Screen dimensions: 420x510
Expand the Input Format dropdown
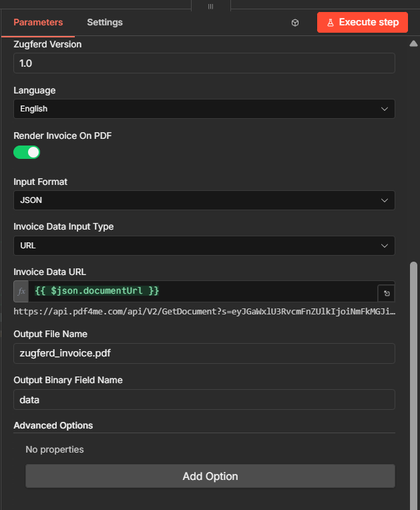[x=204, y=200]
